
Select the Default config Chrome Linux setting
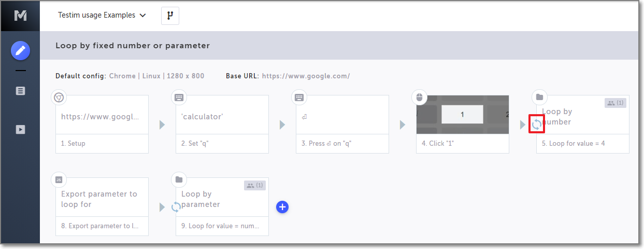point(156,76)
